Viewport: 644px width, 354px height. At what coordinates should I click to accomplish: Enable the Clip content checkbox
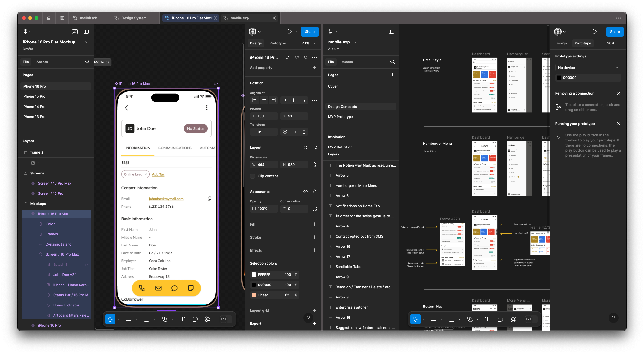pyautogui.click(x=253, y=176)
